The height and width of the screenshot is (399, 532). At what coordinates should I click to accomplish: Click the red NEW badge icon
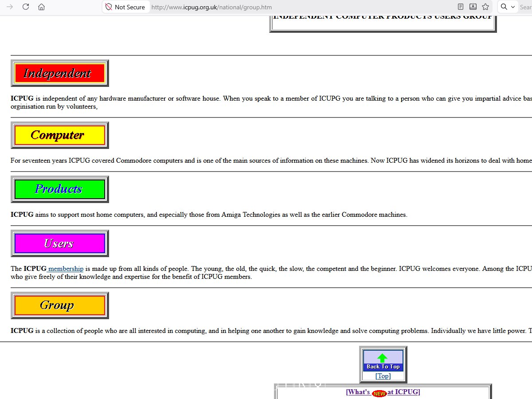[x=379, y=393]
